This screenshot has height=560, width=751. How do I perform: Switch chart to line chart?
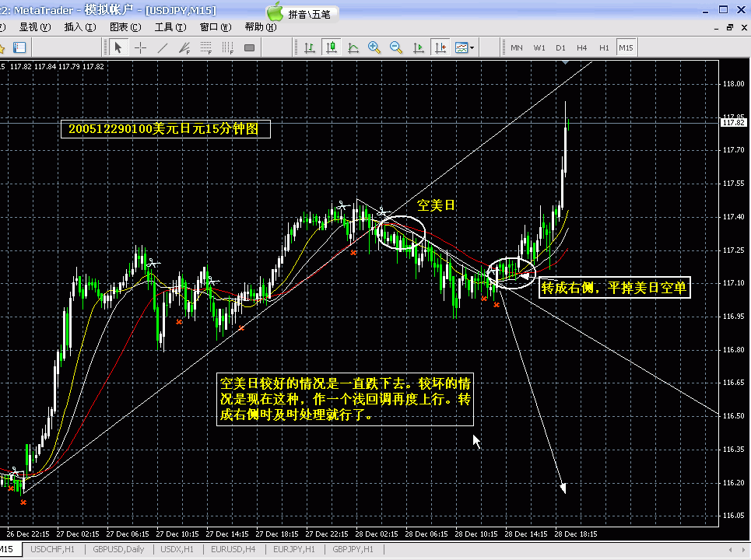pos(353,47)
